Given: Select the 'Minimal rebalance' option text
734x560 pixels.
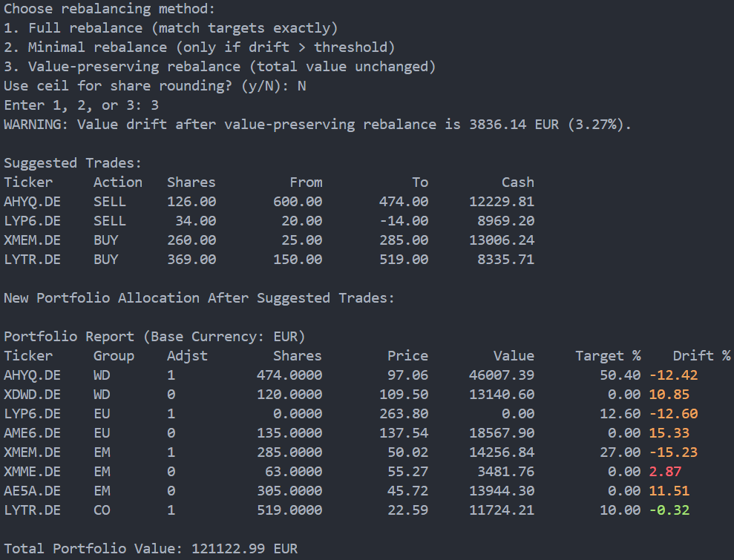Looking at the screenshot, I should tap(97, 47).
